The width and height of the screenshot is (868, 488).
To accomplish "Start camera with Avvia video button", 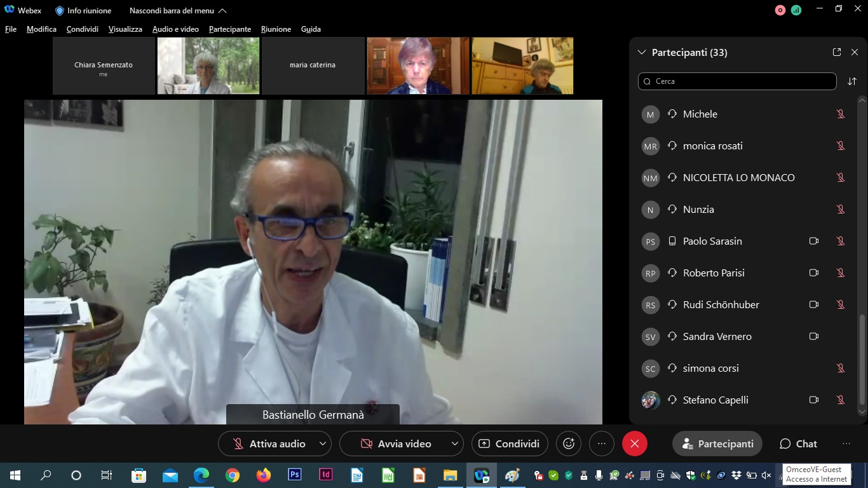I will [395, 444].
